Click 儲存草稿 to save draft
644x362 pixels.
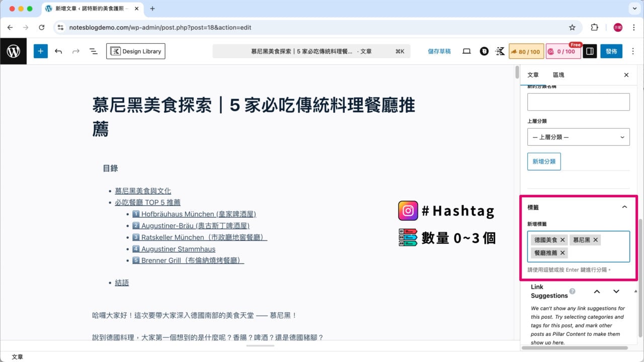(x=439, y=51)
